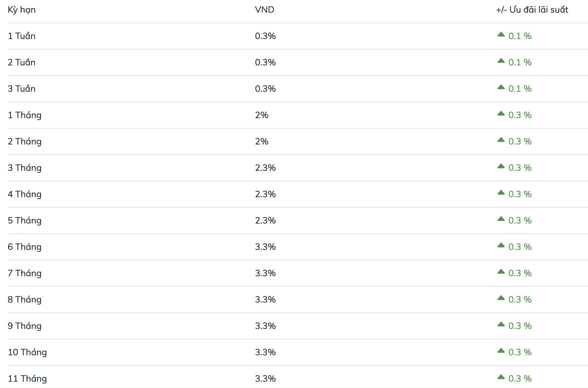The width and height of the screenshot is (588, 388).
Task: Click the green up-arrow icon in the 1 Tuần row
Action: (501, 34)
